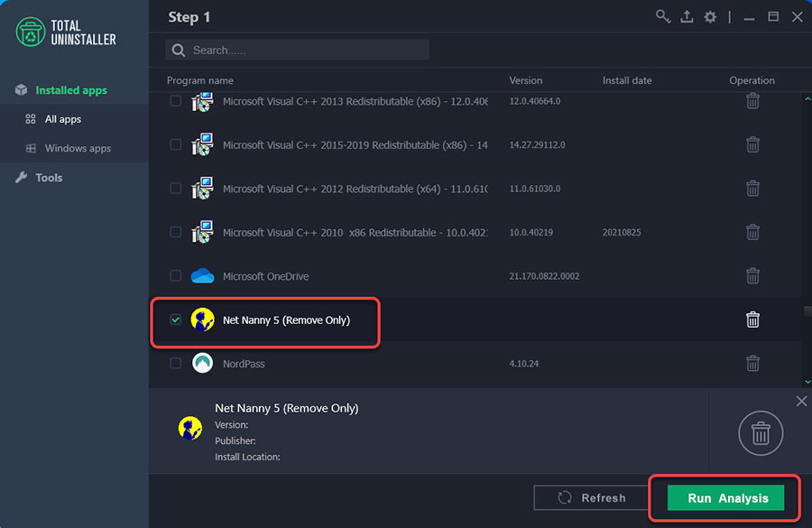
Task: Click the upload/export icon in title bar
Action: [687, 16]
